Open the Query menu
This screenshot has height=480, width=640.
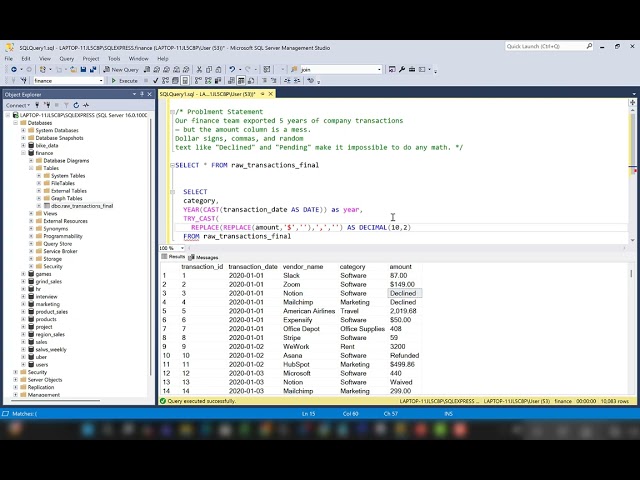[67, 59]
